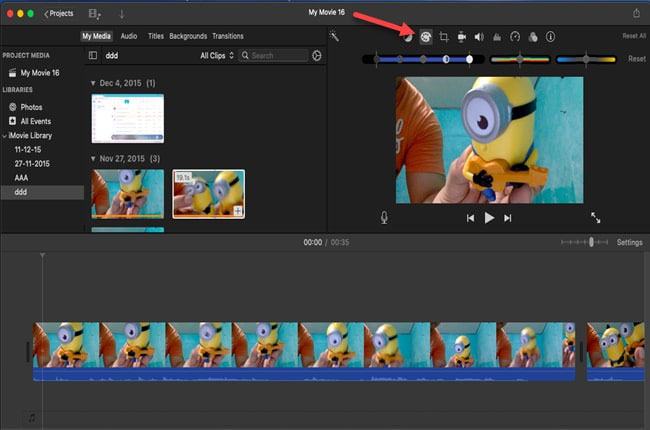Click the media Search field
Image resolution: width=650 pixels, height=430 pixels.
(x=273, y=56)
